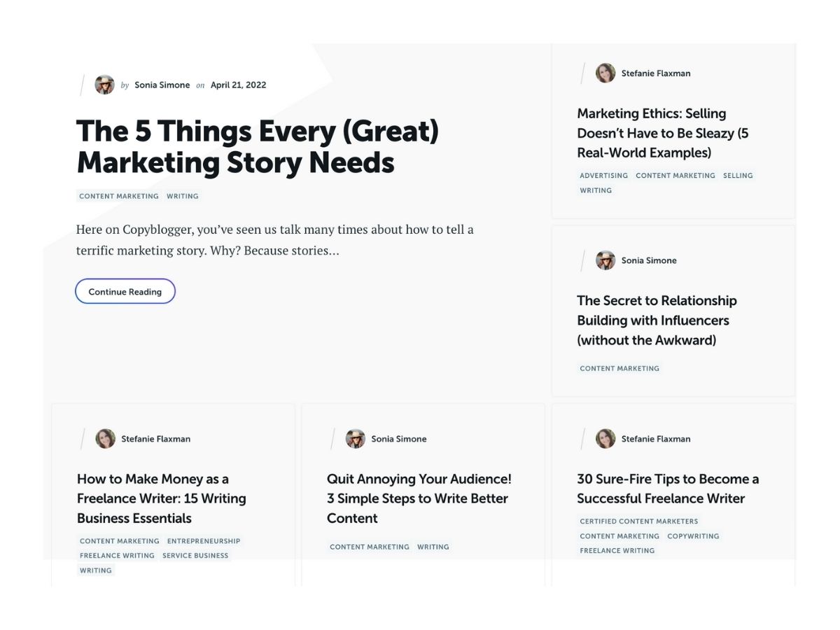Click Sonia Simone avatar on Quit Annoying card
The image size is (840, 630).
[x=356, y=439]
